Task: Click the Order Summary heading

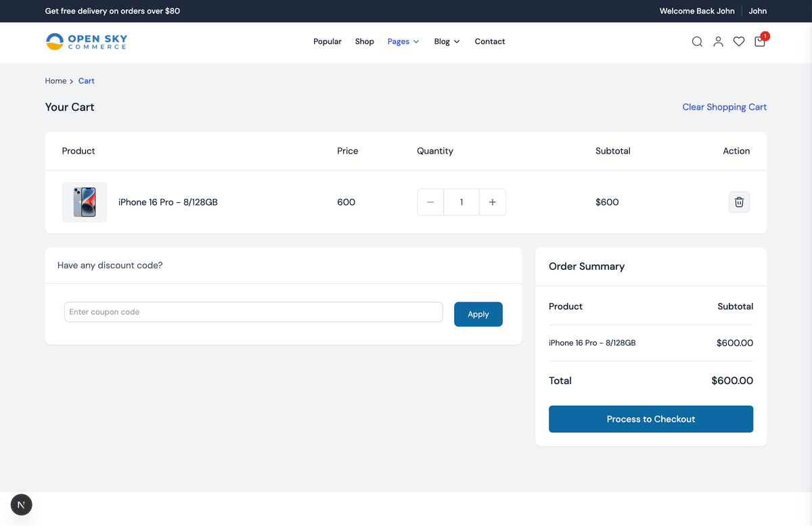Action: click(x=587, y=266)
